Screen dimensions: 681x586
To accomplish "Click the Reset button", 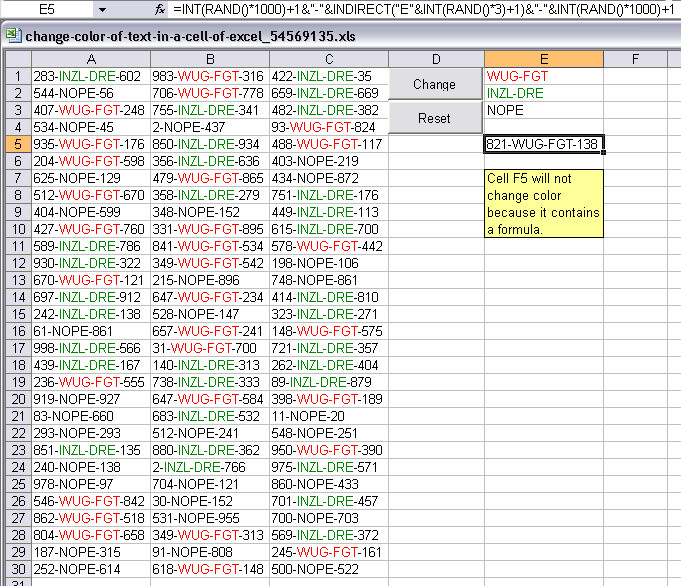I will click(x=435, y=118).
